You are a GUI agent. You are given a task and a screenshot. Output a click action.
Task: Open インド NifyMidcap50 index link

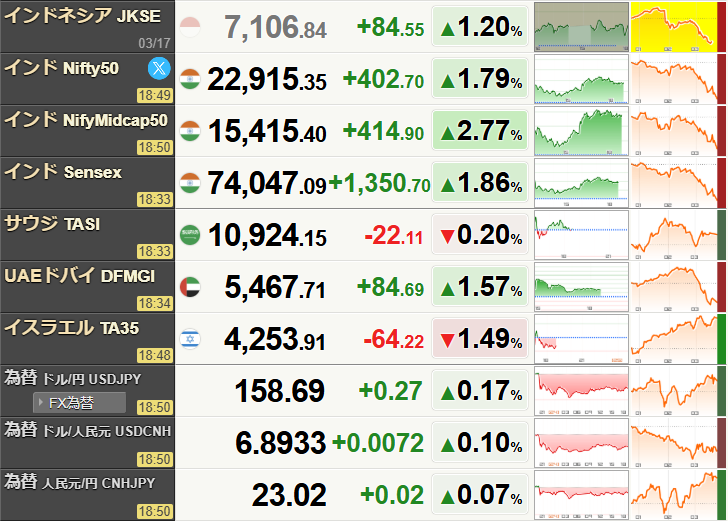point(86,120)
